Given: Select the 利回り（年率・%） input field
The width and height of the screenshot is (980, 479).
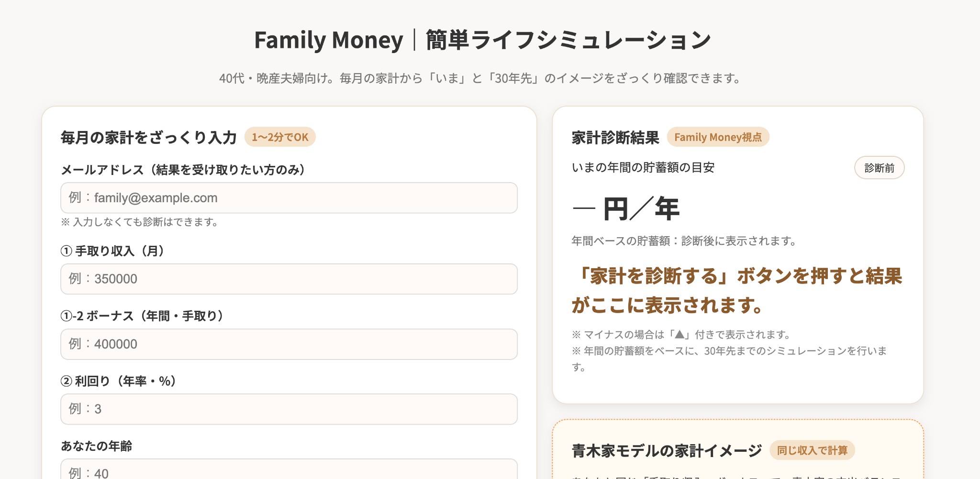Looking at the screenshot, I should tap(289, 409).
